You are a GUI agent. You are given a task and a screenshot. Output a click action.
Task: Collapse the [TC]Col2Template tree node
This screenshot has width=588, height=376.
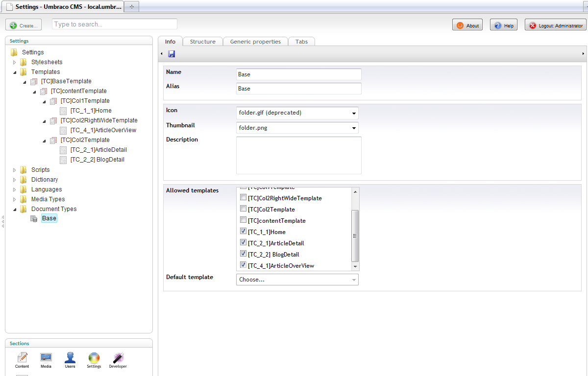(x=44, y=141)
